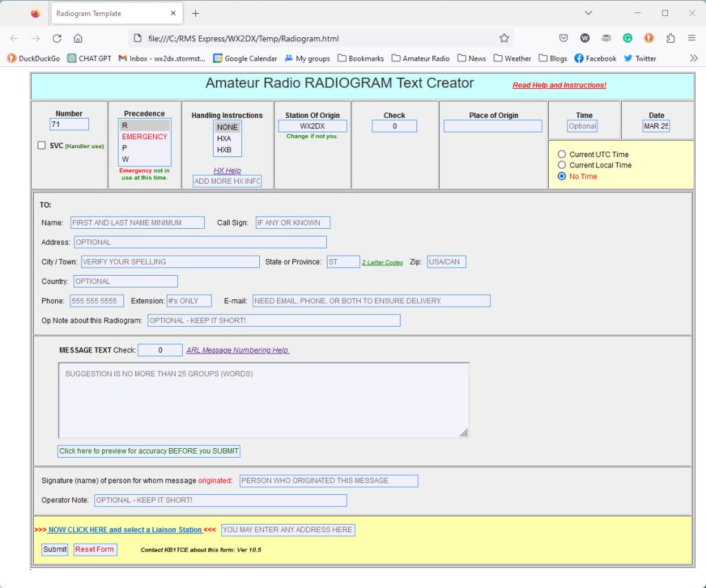Select EMERGENCY in the Precedence list
This screenshot has width=706, height=588.
pos(144,136)
